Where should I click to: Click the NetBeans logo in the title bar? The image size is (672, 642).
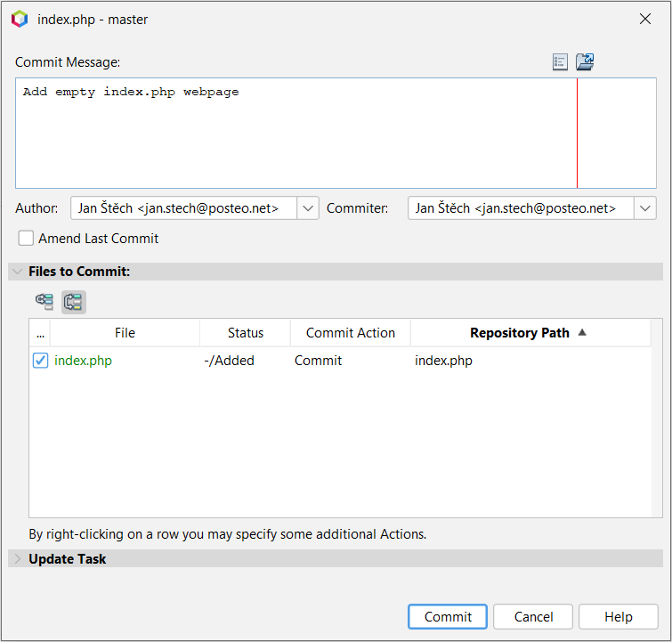tap(20, 19)
